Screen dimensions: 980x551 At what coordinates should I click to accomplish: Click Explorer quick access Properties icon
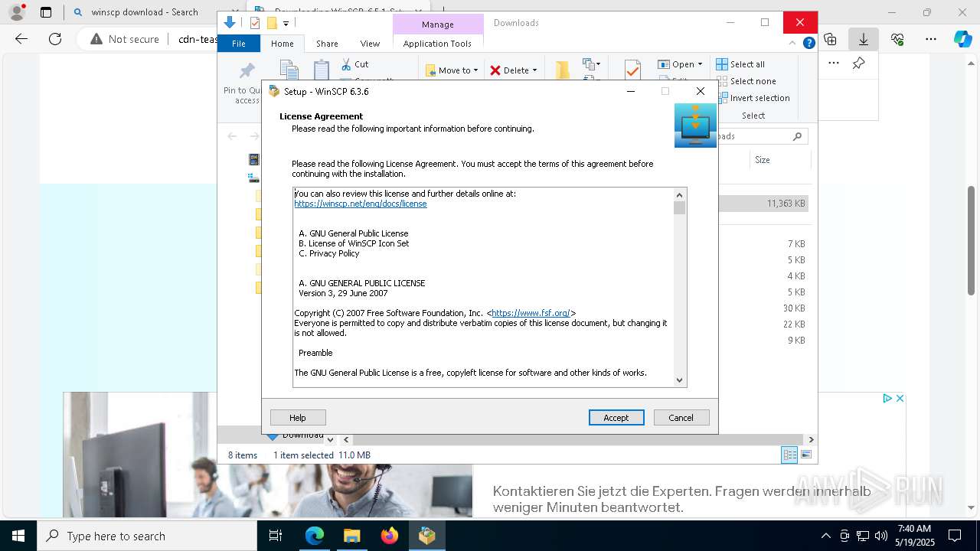[x=255, y=23]
